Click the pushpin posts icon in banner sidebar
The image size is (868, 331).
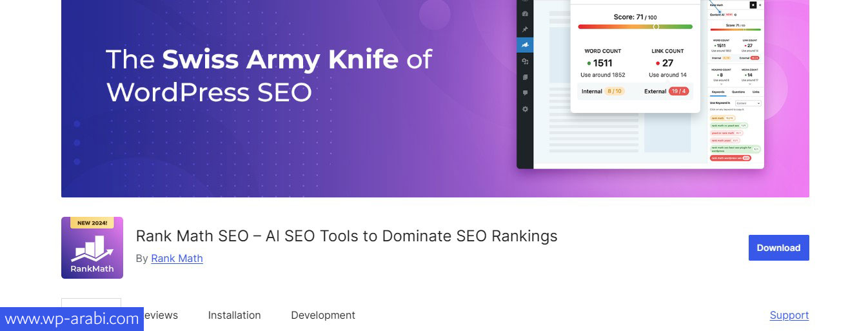click(525, 29)
